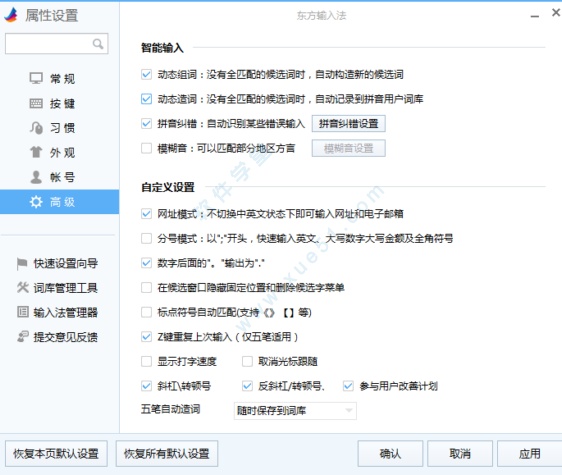This screenshot has height=475, width=562.
Task: Click the 自定义设置 section heading
Action: tap(168, 187)
